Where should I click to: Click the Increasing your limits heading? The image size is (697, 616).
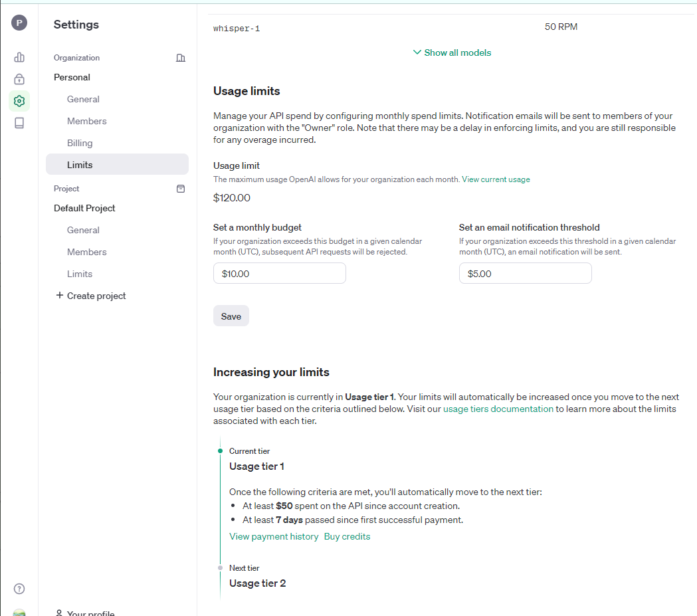click(271, 372)
